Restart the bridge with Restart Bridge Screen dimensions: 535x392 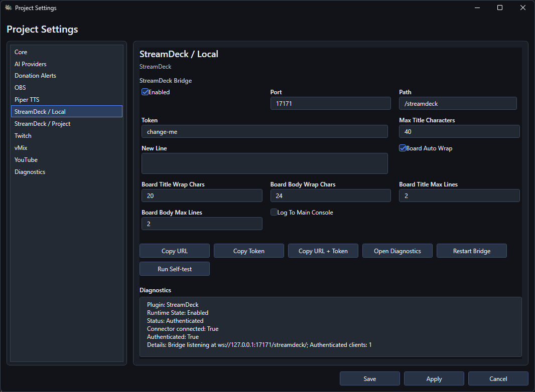pos(472,251)
